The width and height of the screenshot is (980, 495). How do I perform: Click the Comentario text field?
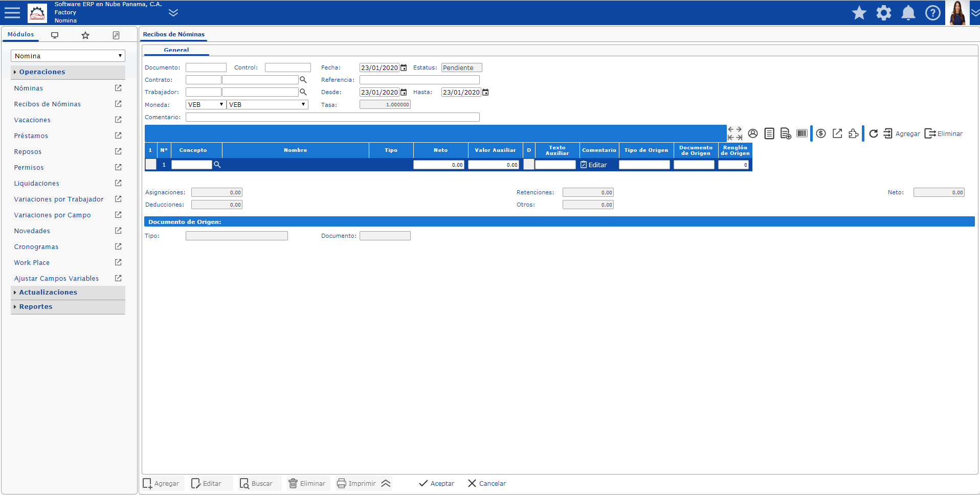[x=332, y=117]
